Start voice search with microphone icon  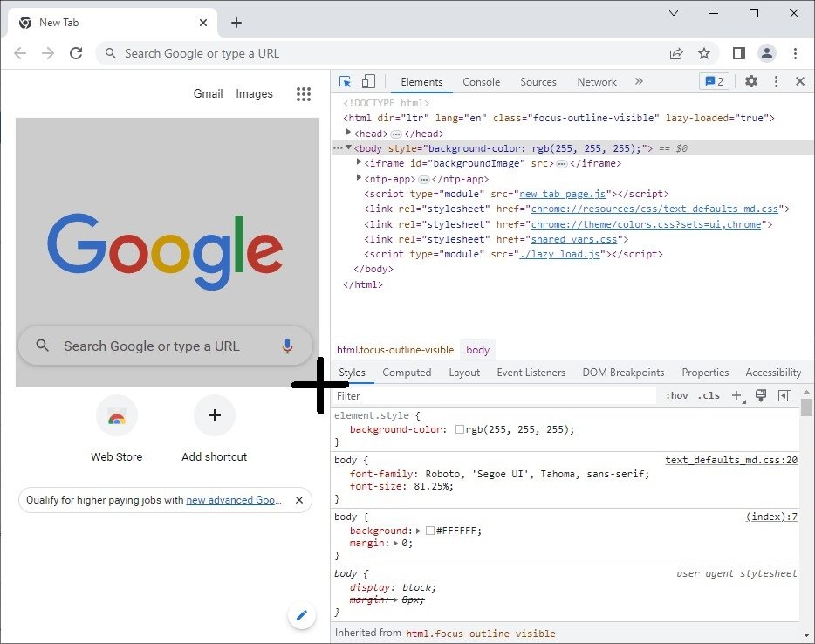pos(287,346)
